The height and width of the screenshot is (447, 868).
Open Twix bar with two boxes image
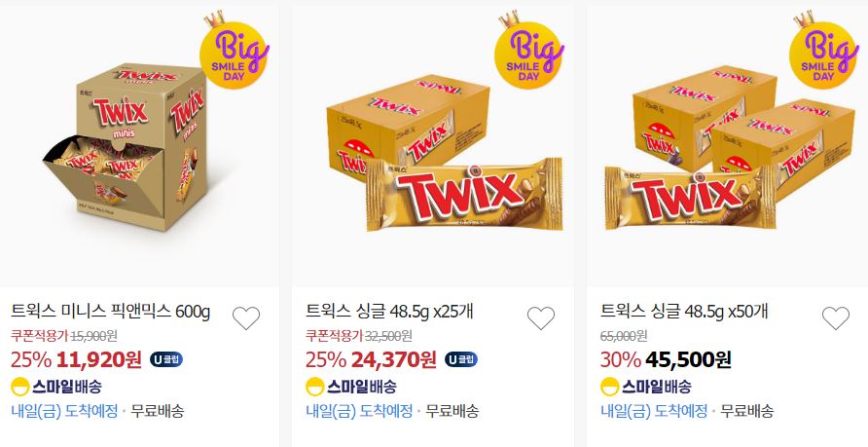point(730,147)
